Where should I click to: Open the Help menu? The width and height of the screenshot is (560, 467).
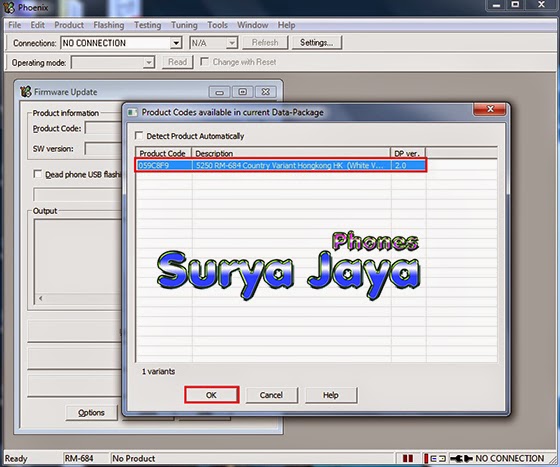point(286,25)
